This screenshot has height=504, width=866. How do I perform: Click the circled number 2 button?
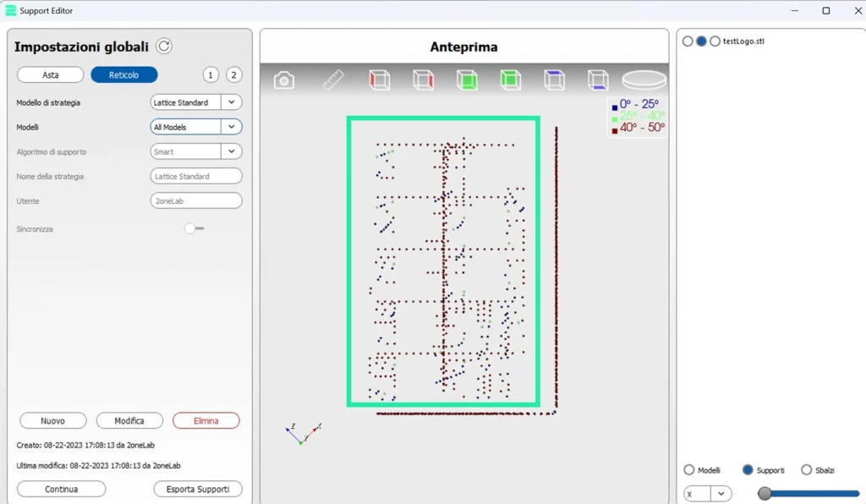click(x=233, y=75)
